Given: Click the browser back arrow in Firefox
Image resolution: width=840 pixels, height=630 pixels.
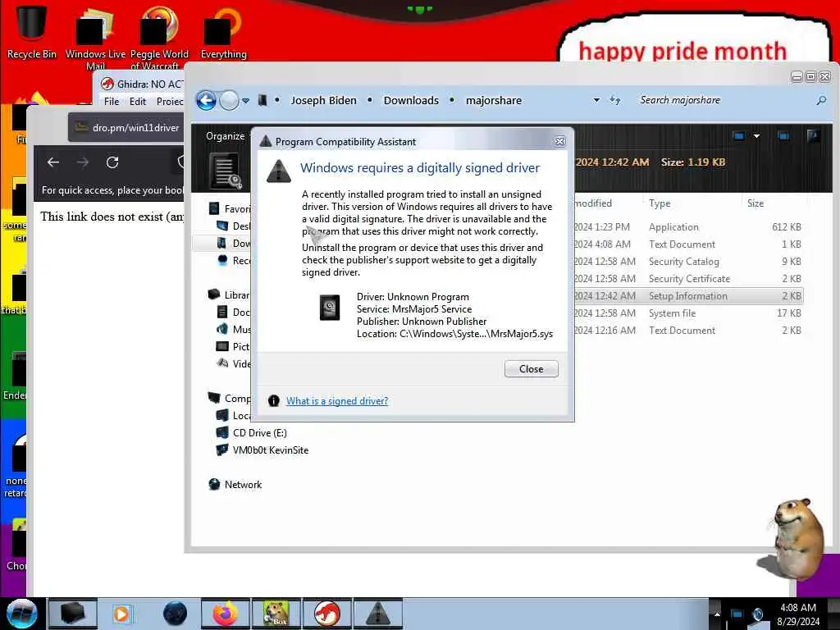Looking at the screenshot, I should click(x=53, y=162).
